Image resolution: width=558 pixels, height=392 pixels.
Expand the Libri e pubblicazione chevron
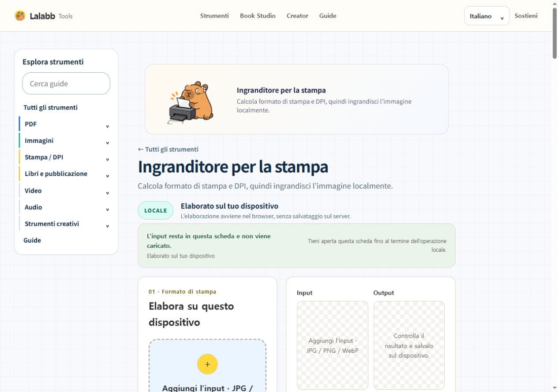(107, 176)
